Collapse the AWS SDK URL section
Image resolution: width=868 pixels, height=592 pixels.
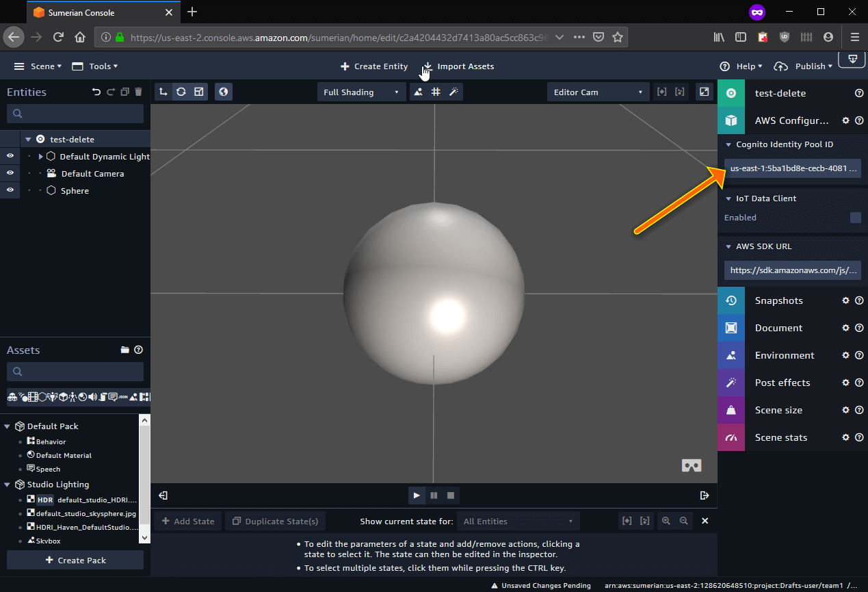(728, 246)
